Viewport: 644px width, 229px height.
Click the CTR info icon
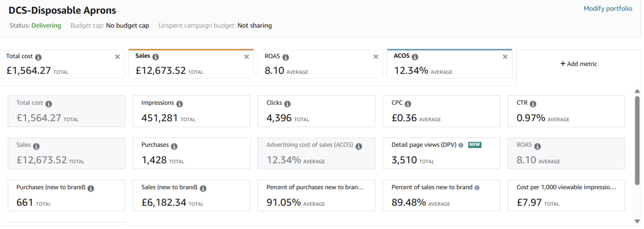(x=533, y=104)
